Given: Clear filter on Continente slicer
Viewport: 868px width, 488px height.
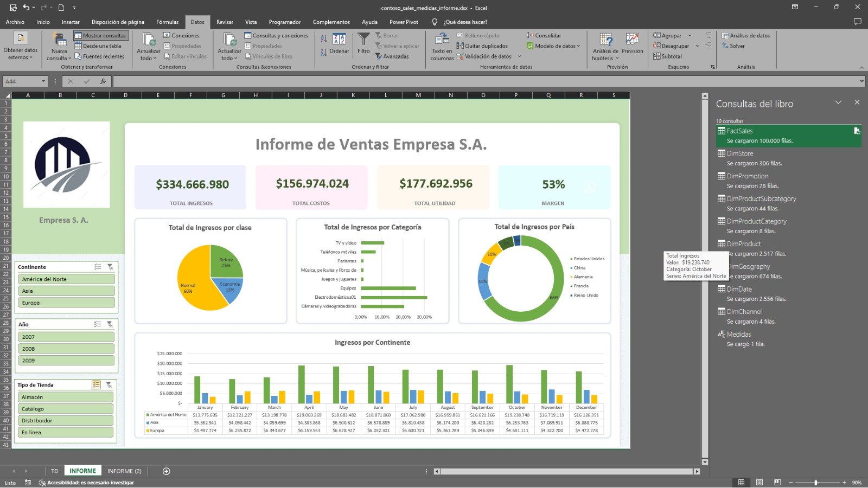Looking at the screenshot, I should tap(110, 267).
